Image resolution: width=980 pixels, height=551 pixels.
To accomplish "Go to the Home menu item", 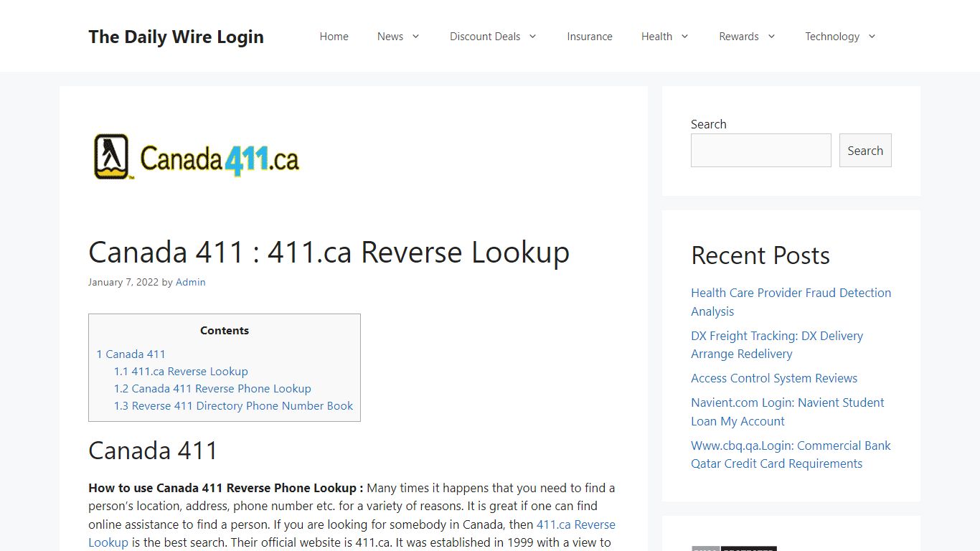I will point(334,37).
